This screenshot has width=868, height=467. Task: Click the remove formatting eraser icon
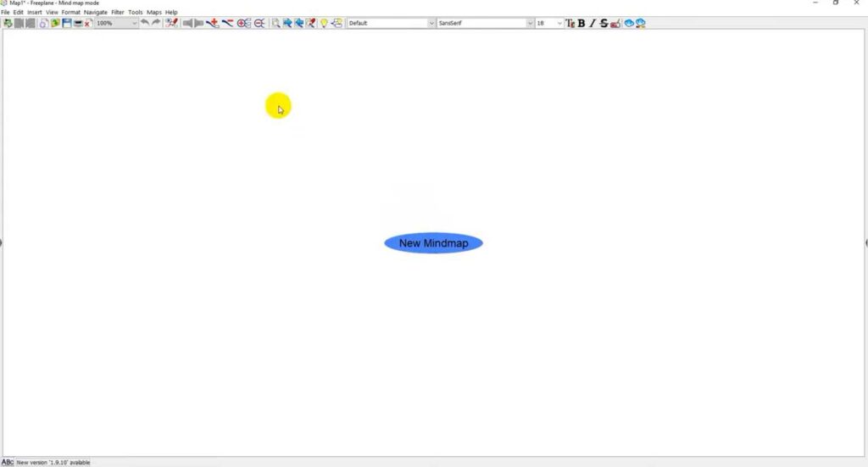click(x=615, y=23)
